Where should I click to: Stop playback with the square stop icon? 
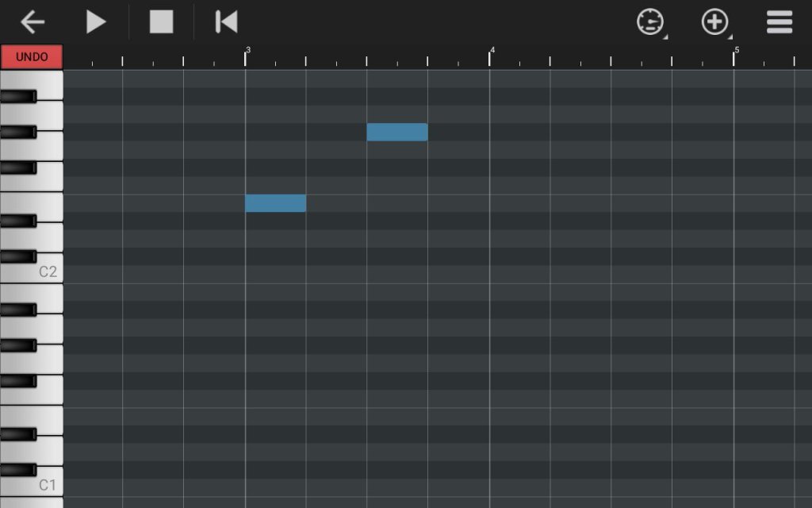pos(161,22)
